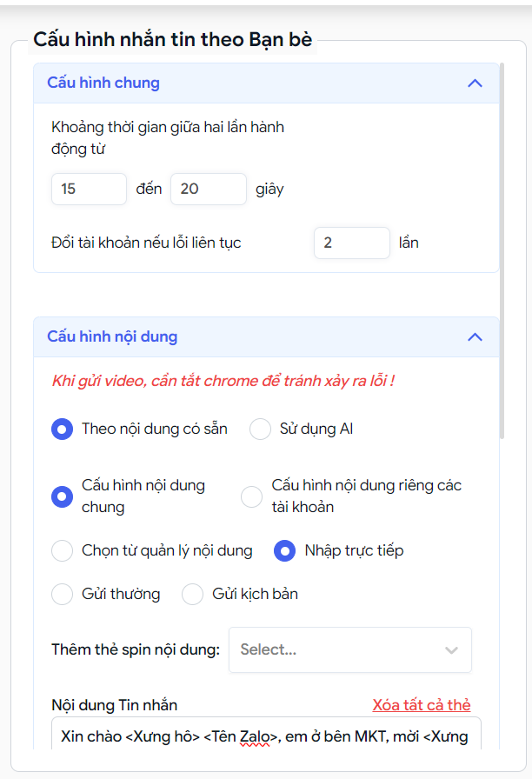Click the Khoảng thời gian giữa hai lần label
This screenshot has width=532, height=779.
(x=168, y=137)
